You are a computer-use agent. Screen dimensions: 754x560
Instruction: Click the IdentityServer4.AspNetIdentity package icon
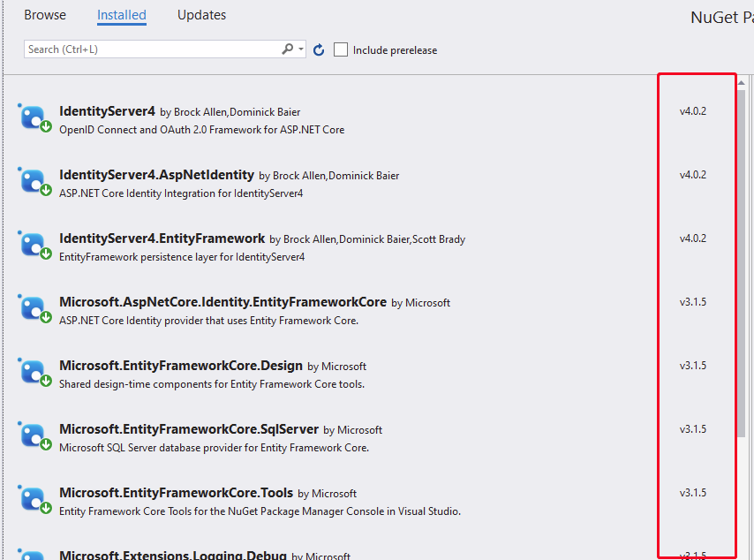coord(34,181)
